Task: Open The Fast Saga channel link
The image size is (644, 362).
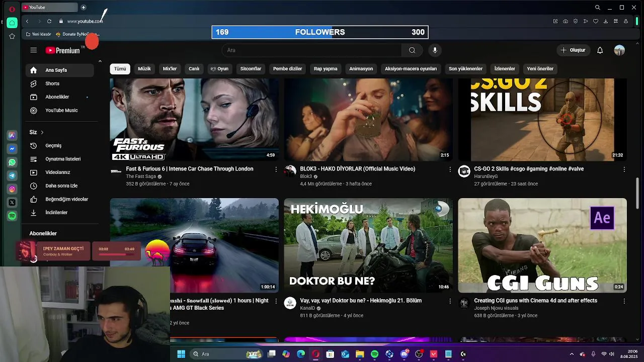Action: click(141, 176)
